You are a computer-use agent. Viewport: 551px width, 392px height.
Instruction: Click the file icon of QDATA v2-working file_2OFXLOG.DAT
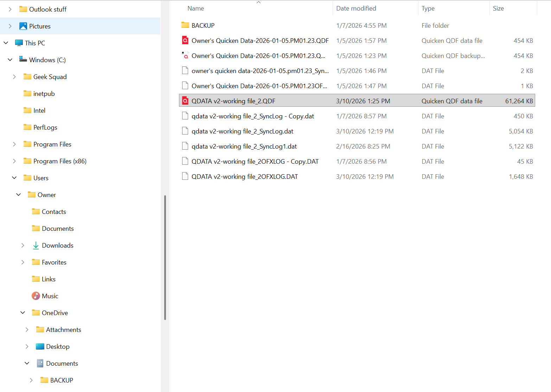(185, 177)
